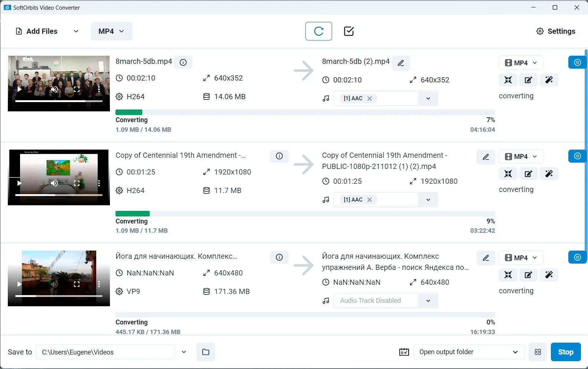Unmute the 8march-5db video preview
Screen dimensions: 588x369
coord(54,89)
